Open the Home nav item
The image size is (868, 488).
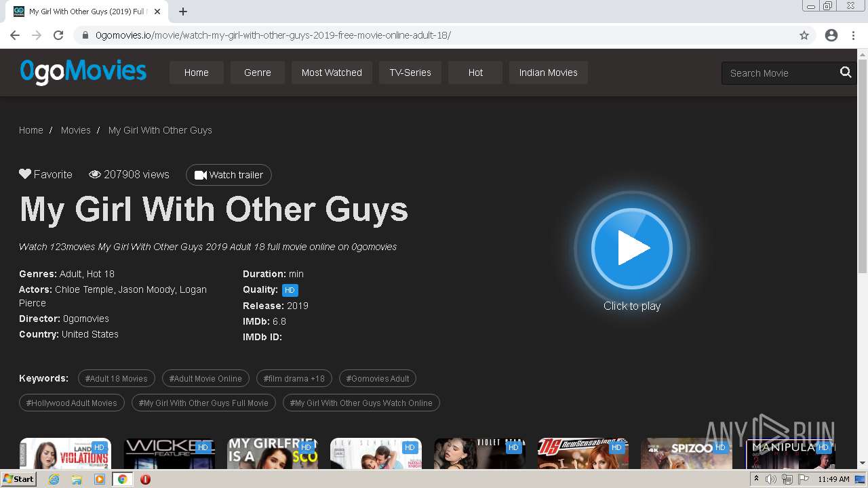[x=196, y=73]
